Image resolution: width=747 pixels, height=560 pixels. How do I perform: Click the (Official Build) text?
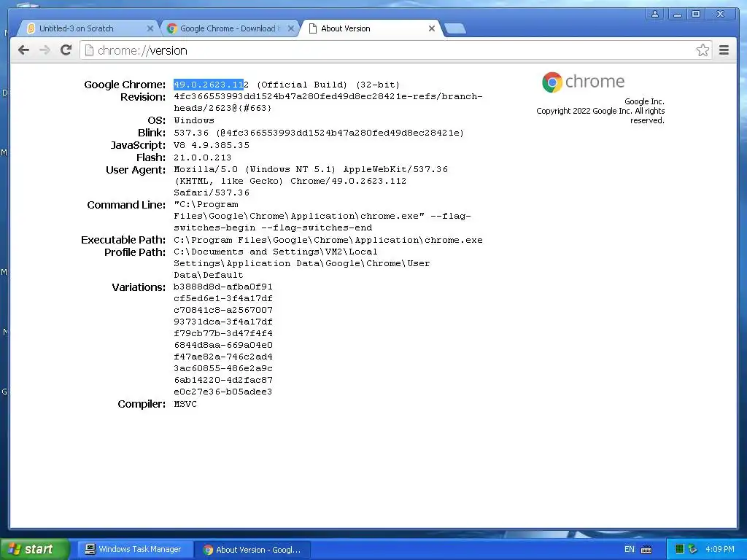click(302, 85)
